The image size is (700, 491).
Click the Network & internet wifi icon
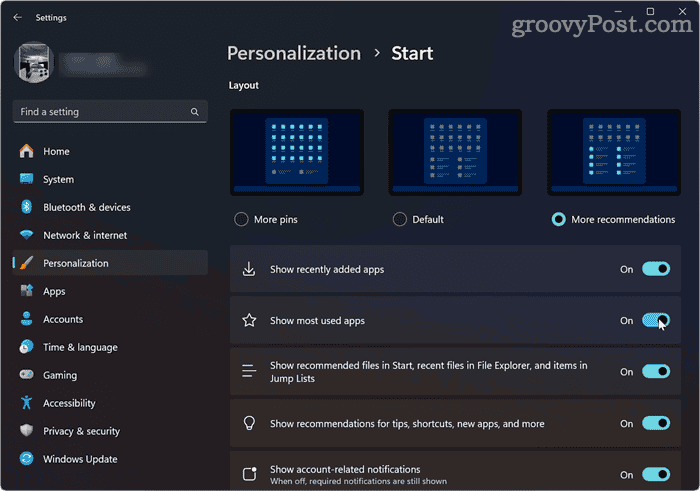coord(26,235)
